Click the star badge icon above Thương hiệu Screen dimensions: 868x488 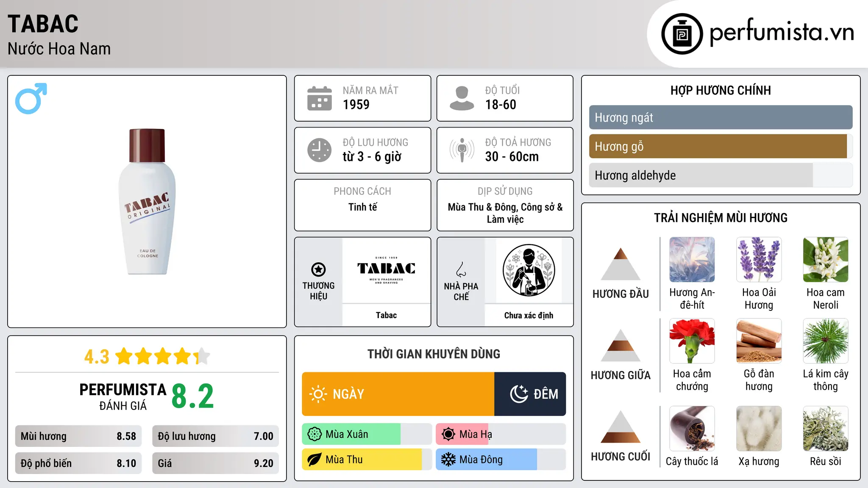click(318, 269)
